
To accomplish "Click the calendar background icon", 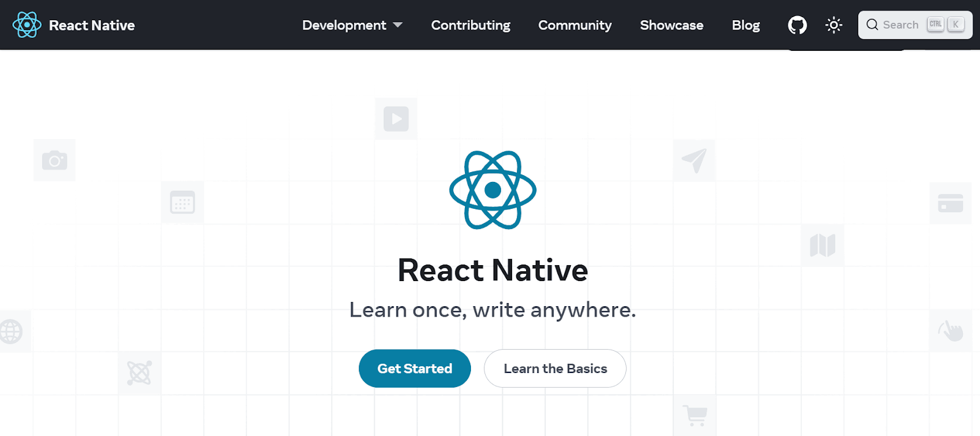I will (x=183, y=203).
